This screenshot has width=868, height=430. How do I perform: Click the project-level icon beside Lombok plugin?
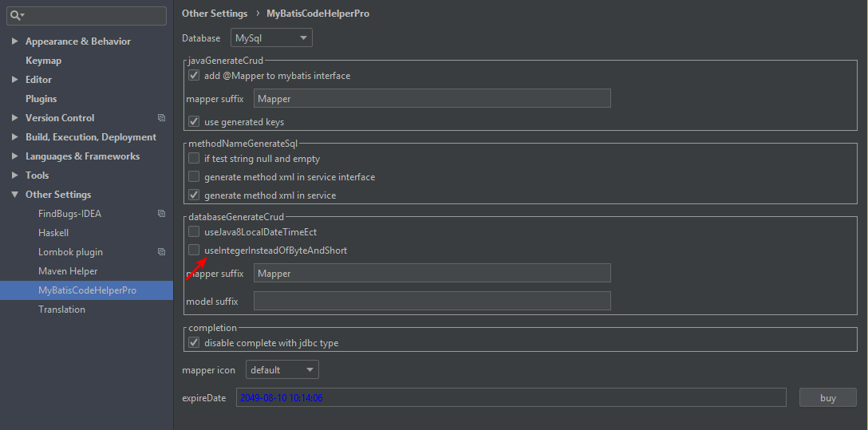tap(161, 252)
